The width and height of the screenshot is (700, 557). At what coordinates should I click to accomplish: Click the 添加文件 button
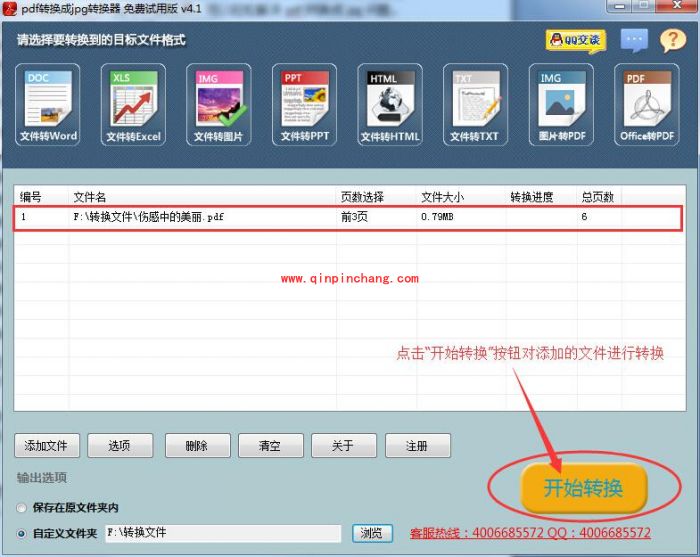(47, 445)
